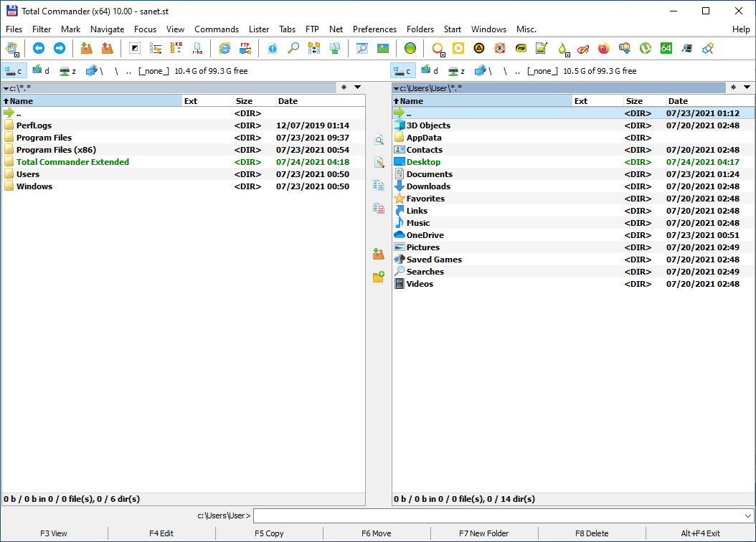Image resolution: width=756 pixels, height=542 pixels.
Task: Click the edit icon in middle vertical bar
Action: pyautogui.click(x=379, y=162)
